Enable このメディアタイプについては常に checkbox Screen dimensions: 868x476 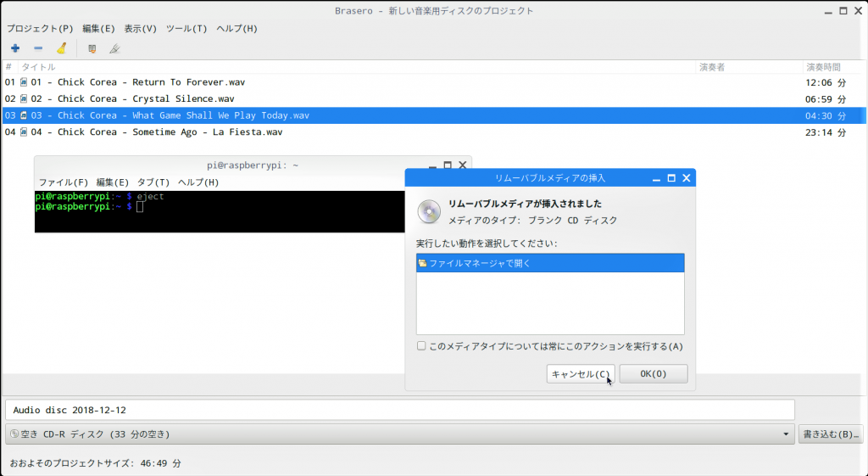click(x=421, y=346)
